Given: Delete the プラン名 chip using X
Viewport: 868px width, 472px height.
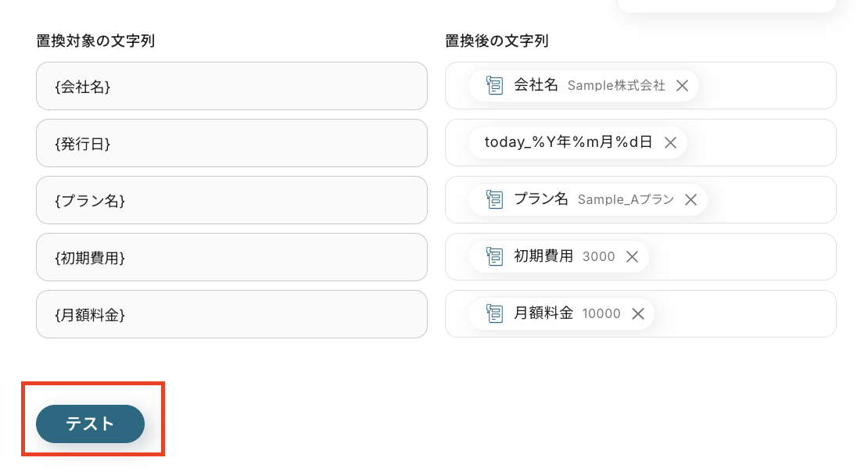Looking at the screenshot, I should 690,200.
